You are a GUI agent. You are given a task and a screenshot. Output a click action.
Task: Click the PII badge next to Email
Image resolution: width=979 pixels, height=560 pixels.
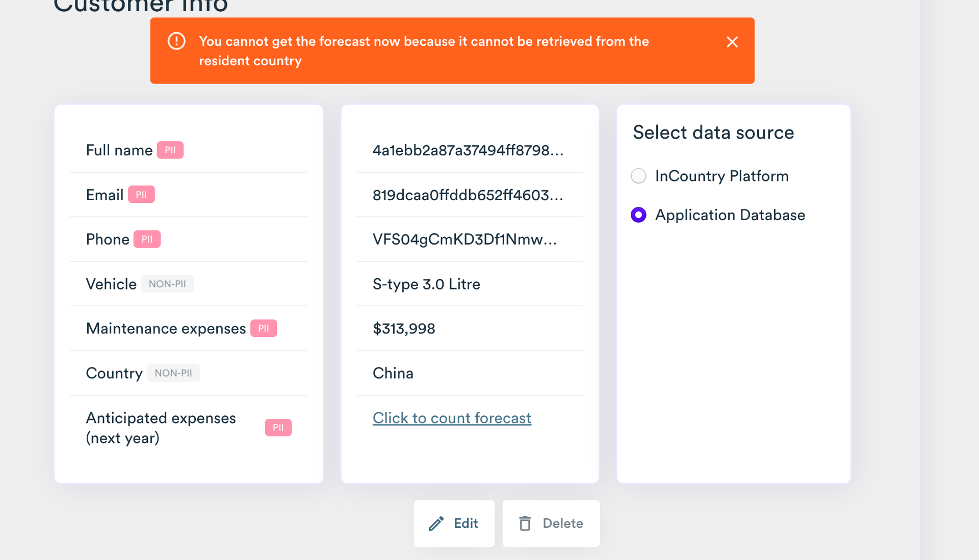click(141, 195)
